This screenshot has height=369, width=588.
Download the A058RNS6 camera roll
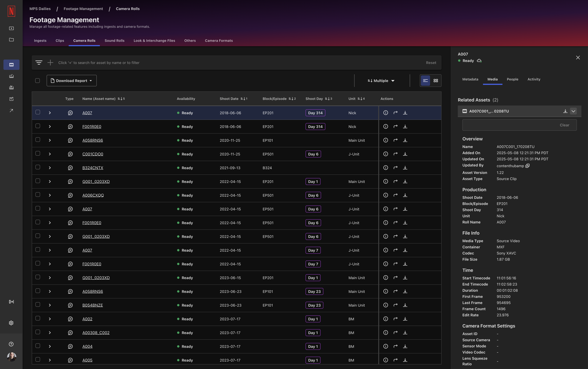point(405,140)
